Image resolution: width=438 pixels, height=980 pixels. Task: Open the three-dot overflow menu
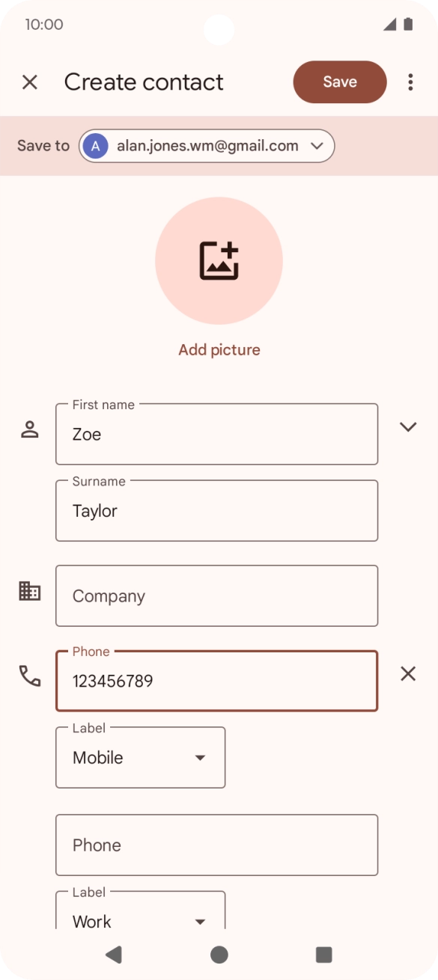pos(410,82)
